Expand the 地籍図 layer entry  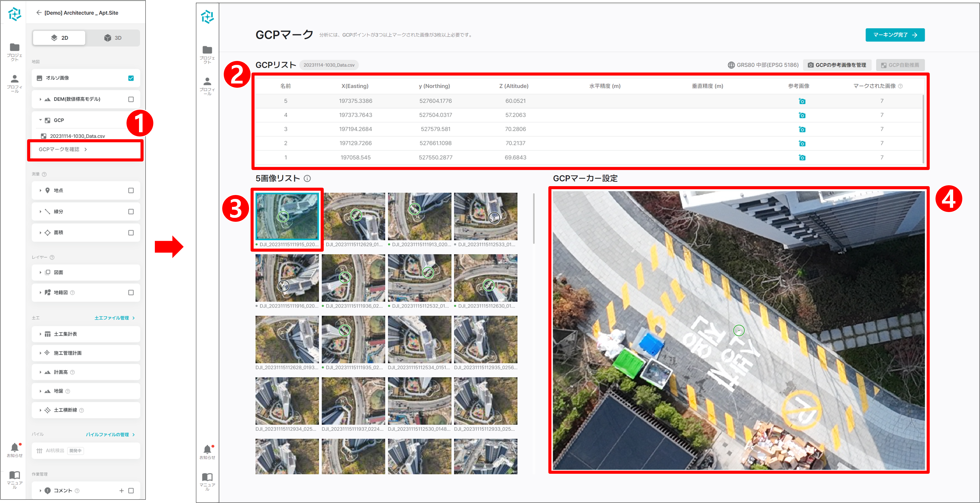coord(40,292)
